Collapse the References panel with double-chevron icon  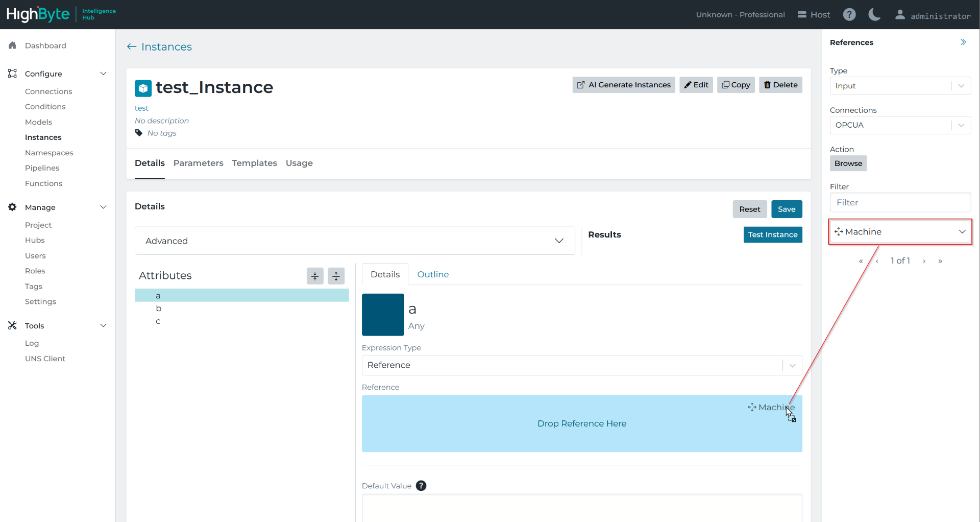pos(963,42)
